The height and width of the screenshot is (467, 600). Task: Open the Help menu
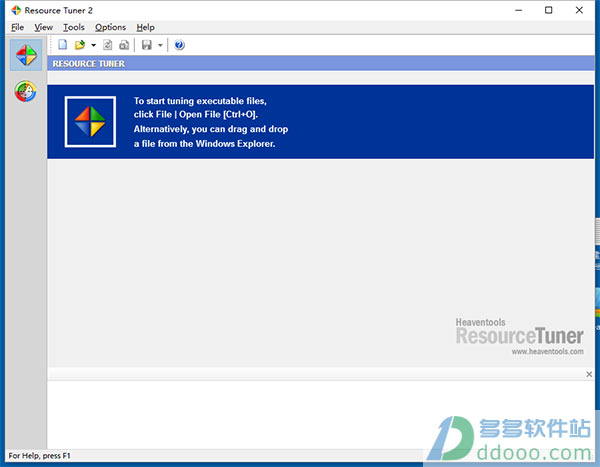(x=145, y=27)
